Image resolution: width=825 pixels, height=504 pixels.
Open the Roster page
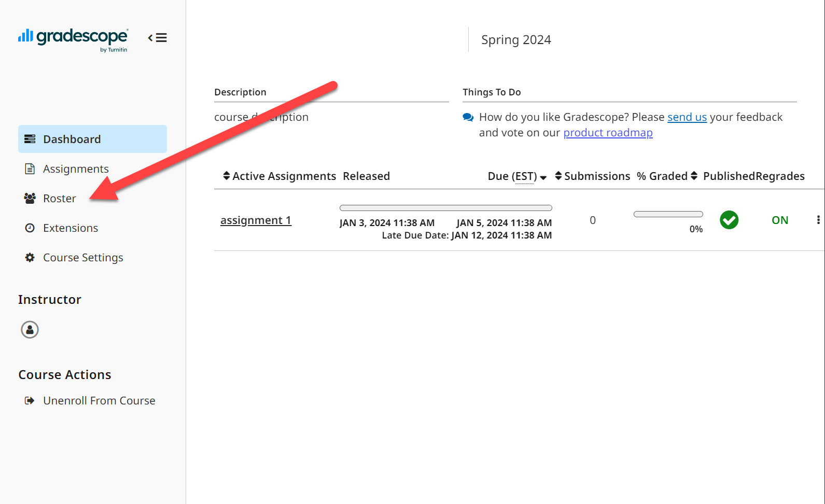(x=59, y=198)
